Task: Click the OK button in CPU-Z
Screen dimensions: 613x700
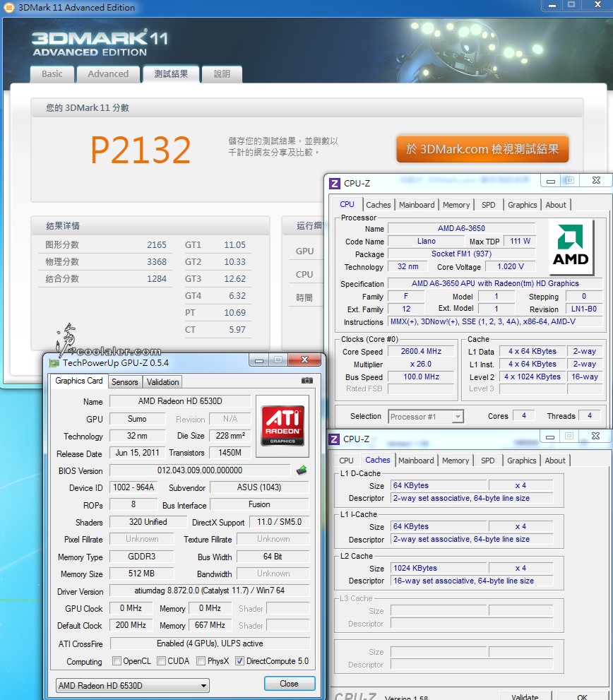Action: tap(582, 696)
